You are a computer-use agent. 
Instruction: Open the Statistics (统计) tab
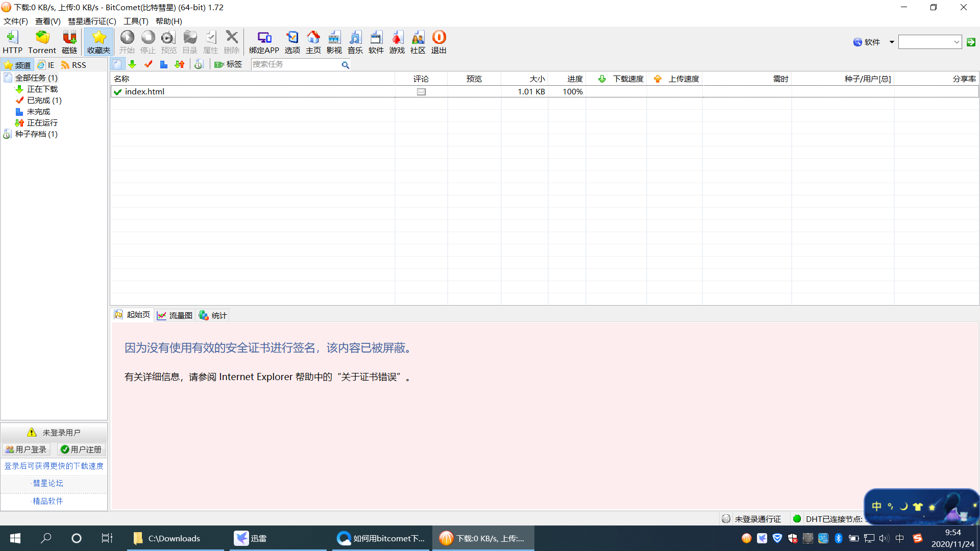point(213,315)
